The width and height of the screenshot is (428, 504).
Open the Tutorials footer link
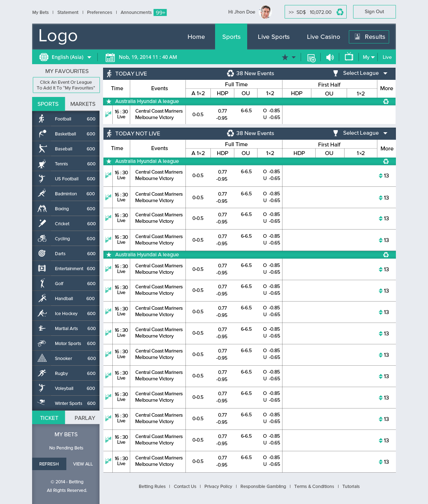tap(351, 486)
